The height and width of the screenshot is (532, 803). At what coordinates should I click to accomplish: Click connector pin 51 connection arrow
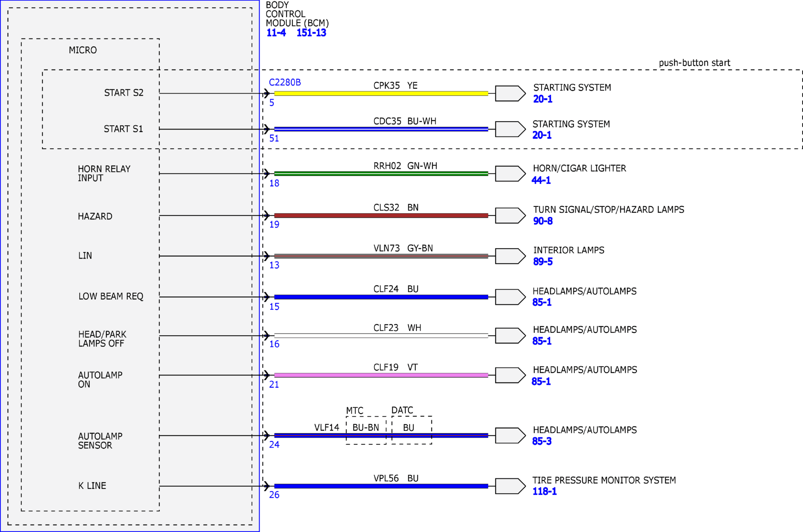coord(267,129)
